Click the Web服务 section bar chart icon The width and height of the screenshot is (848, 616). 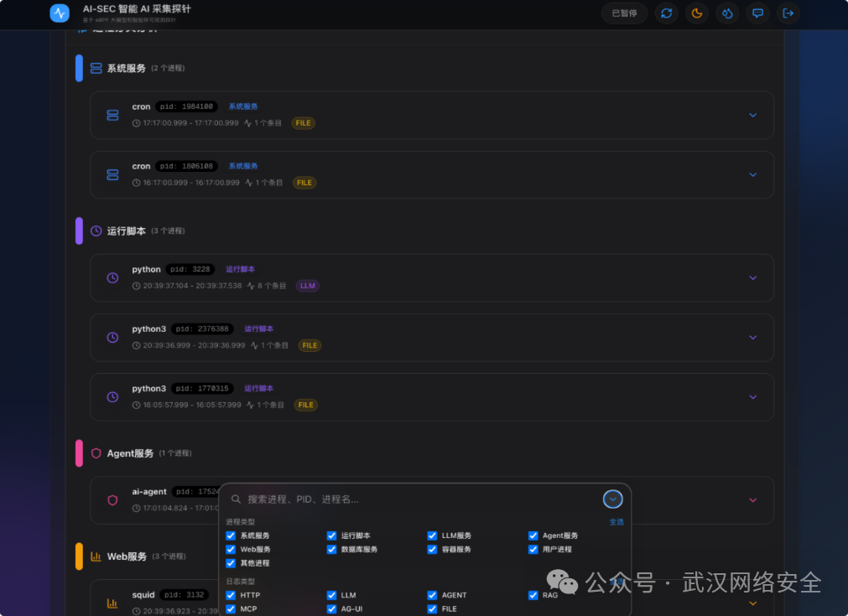(x=96, y=556)
